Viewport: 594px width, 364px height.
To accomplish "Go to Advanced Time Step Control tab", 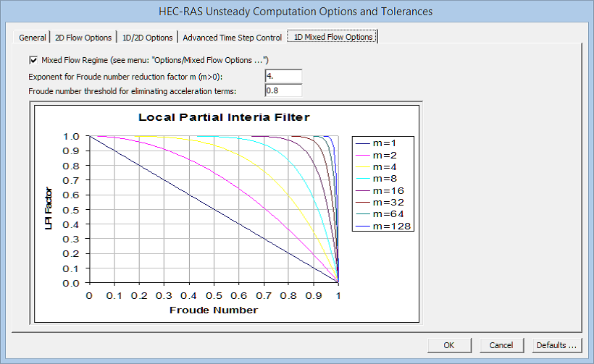I will [x=233, y=38].
